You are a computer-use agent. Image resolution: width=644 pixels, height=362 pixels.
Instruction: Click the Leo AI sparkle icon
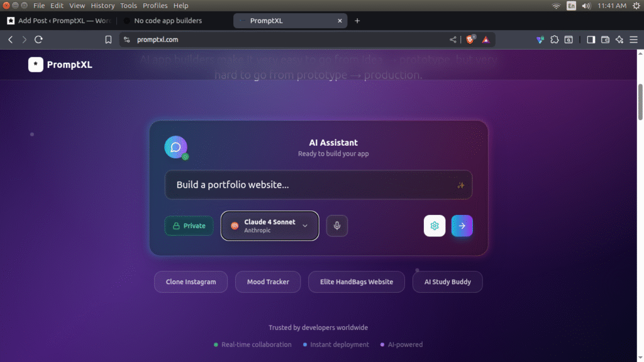pos(619,39)
